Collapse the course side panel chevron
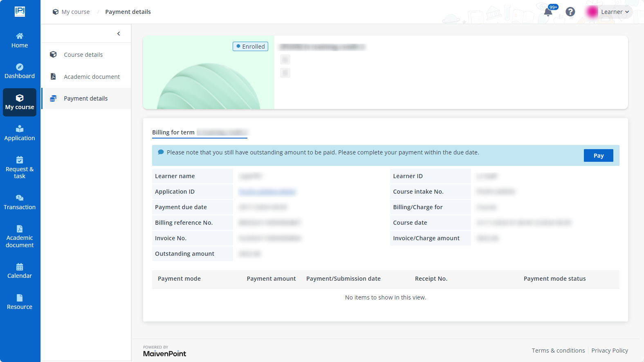The image size is (644, 362). tap(119, 34)
